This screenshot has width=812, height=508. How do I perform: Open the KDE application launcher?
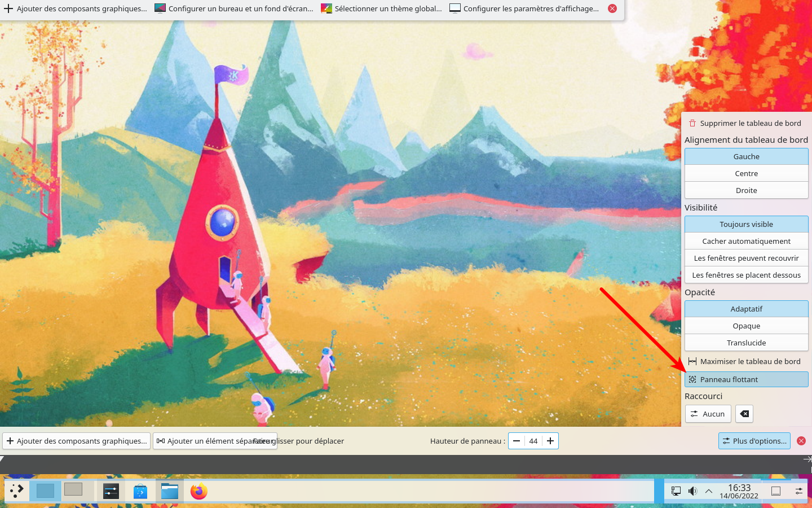pyautogui.click(x=17, y=491)
